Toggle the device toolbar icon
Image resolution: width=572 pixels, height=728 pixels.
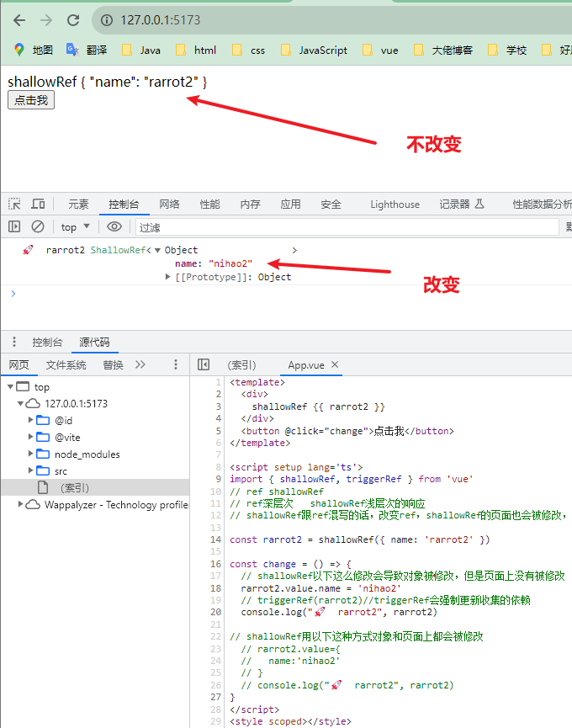click(x=38, y=204)
